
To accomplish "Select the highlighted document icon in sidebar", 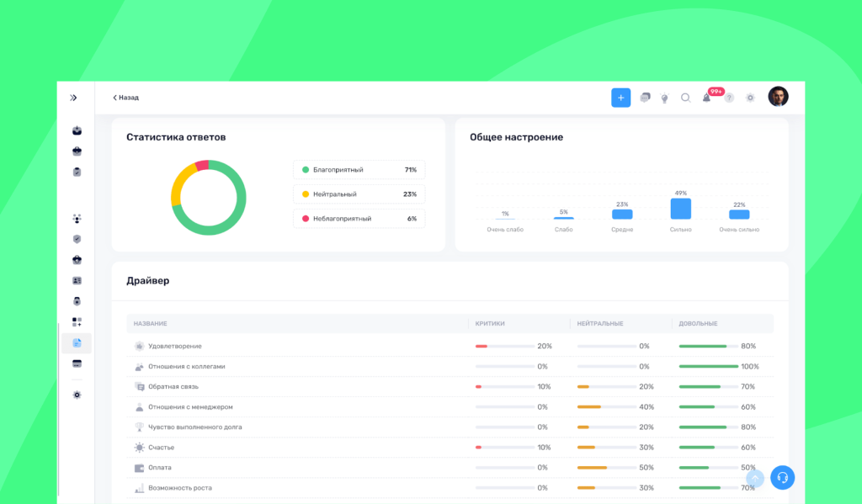I will 77,343.
